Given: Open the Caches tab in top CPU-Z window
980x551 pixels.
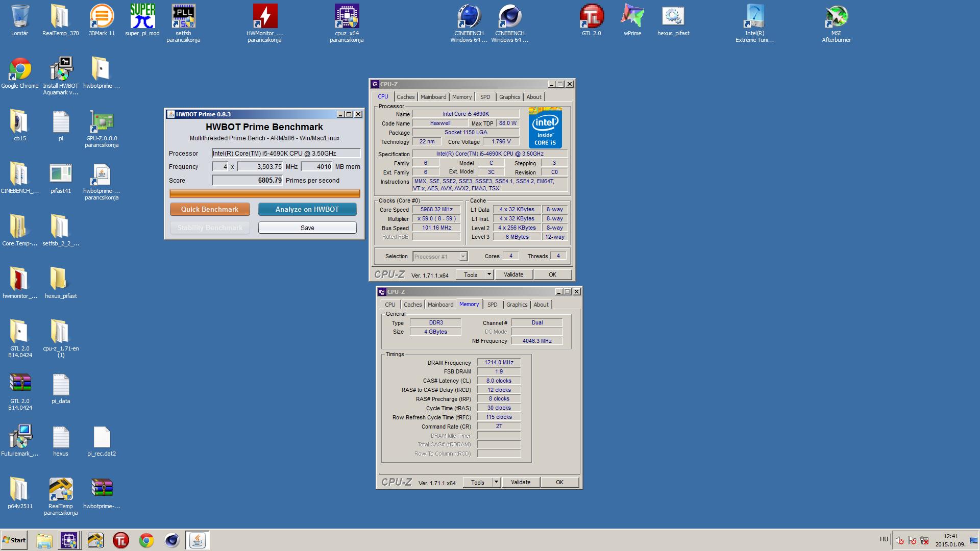Looking at the screenshot, I should [x=406, y=97].
